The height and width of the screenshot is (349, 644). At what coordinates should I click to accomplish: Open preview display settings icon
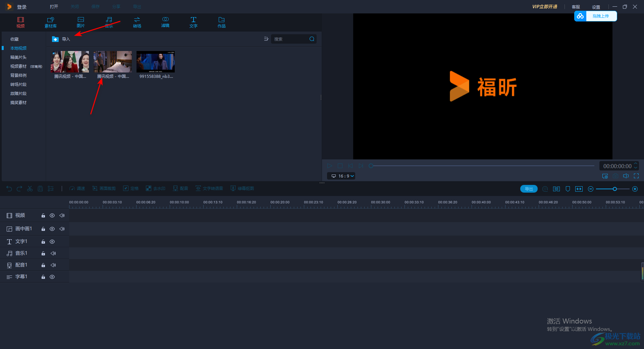605,176
